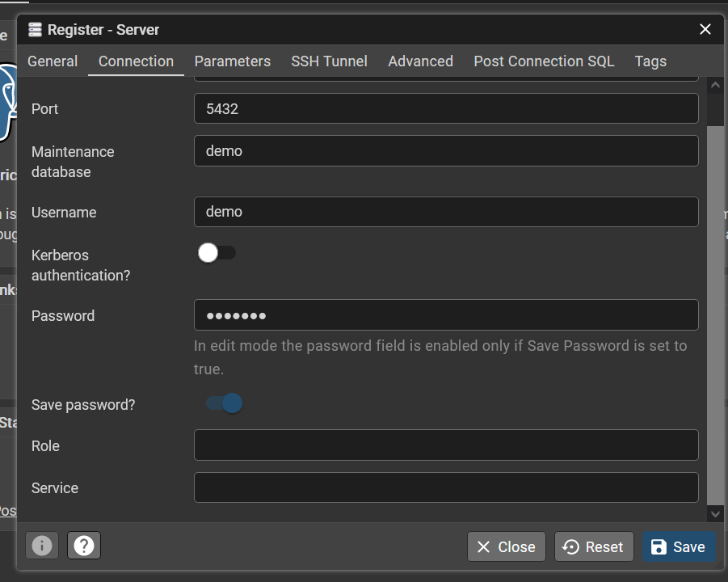Switch to the Tags tab
The height and width of the screenshot is (582, 728).
click(x=650, y=61)
